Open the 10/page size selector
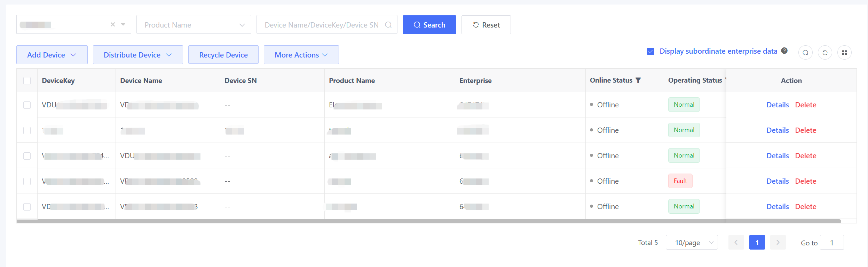Viewport: 868px width, 267px height. coord(692,242)
